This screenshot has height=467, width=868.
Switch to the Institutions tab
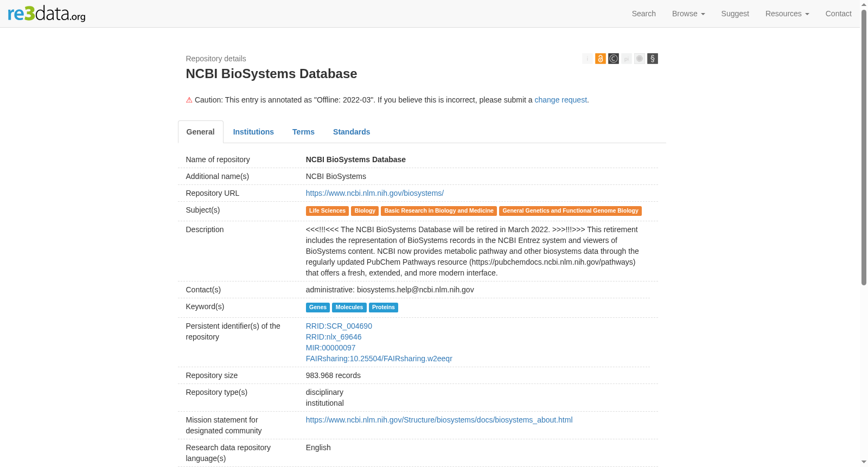click(253, 132)
